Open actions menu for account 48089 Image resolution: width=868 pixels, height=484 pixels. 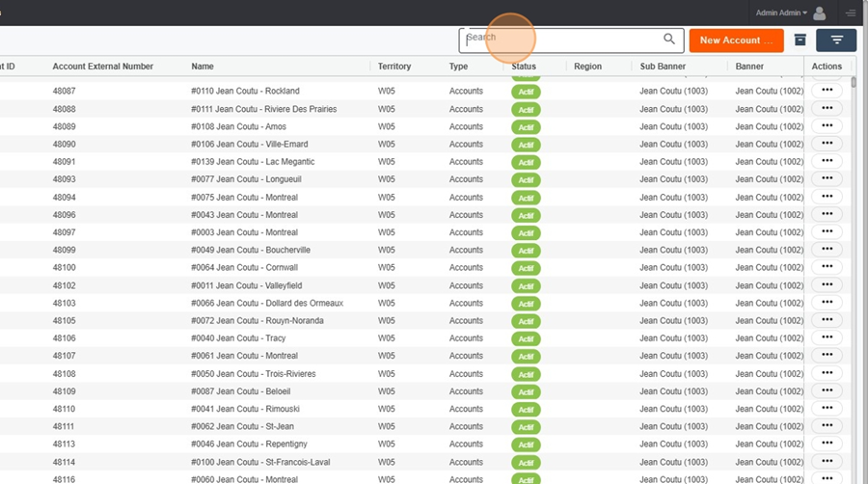(x=827, y=125)
